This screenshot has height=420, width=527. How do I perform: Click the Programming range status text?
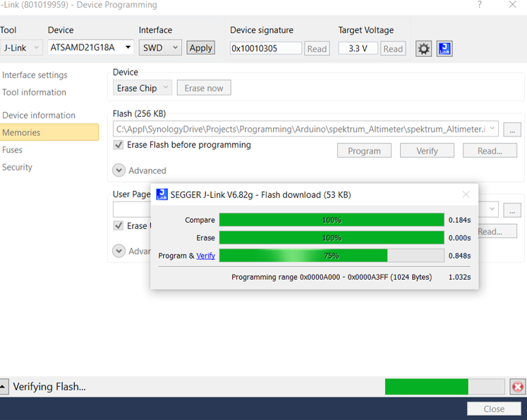pos(332,277)
